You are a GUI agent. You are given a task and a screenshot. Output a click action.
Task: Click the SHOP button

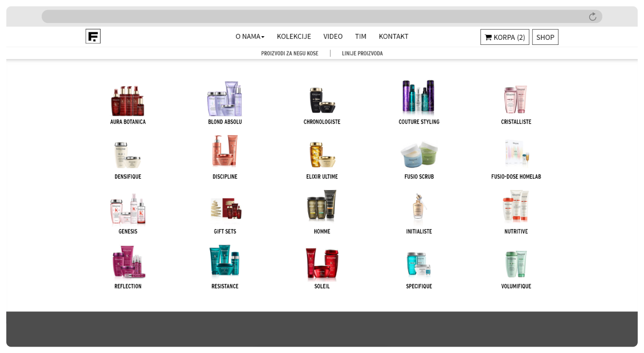(545, 37)
